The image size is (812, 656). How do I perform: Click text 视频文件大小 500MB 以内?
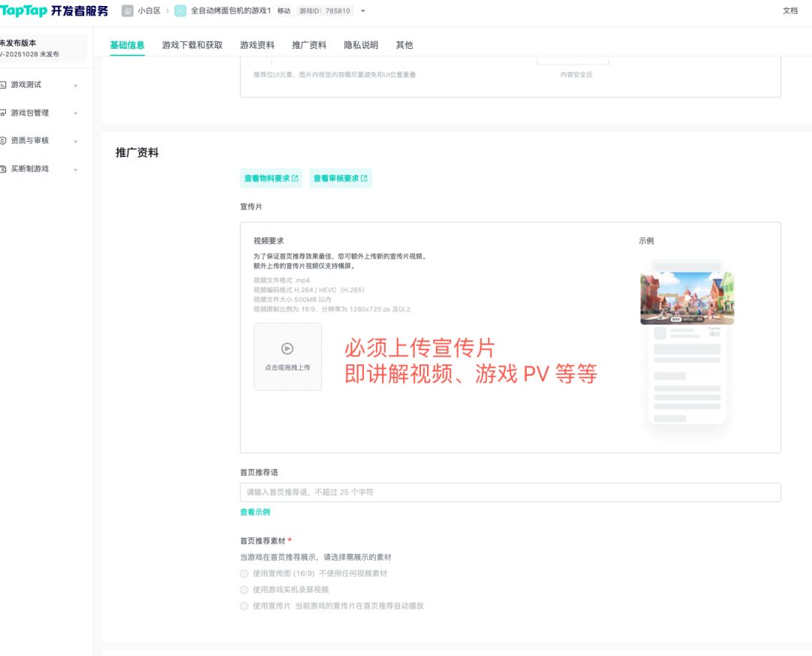(292, 299)
